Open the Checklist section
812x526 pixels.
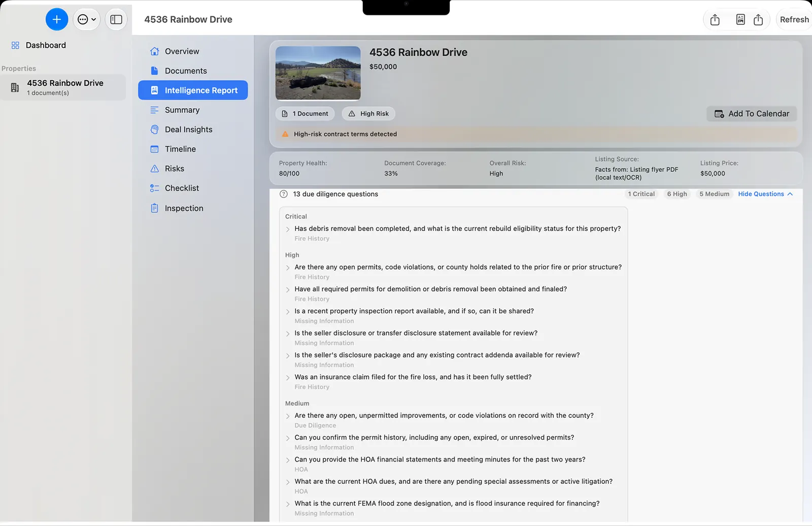pos(182,188)
